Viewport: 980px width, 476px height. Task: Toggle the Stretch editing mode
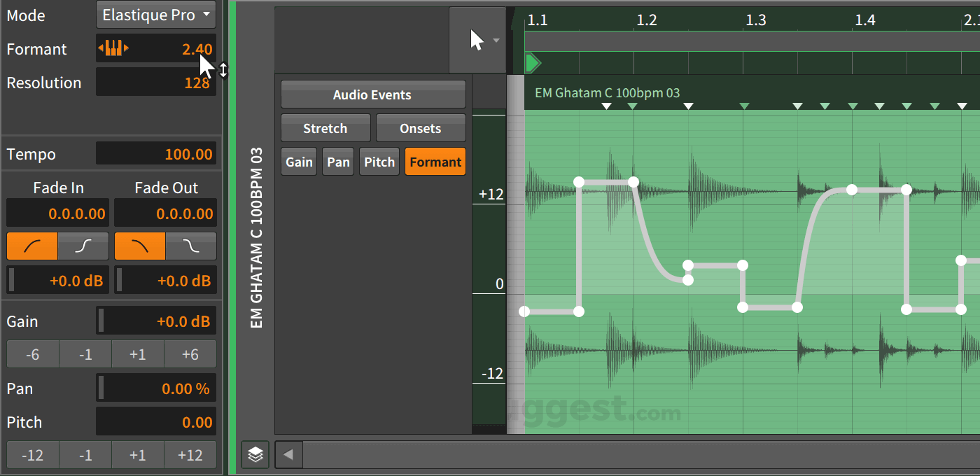point(325,127)
